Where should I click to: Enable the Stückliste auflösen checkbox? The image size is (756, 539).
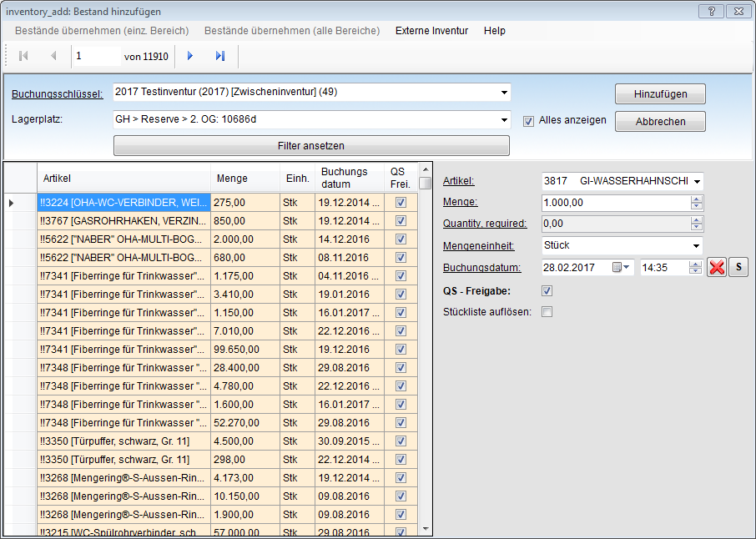pyautogui.click(x=547, y=312)
